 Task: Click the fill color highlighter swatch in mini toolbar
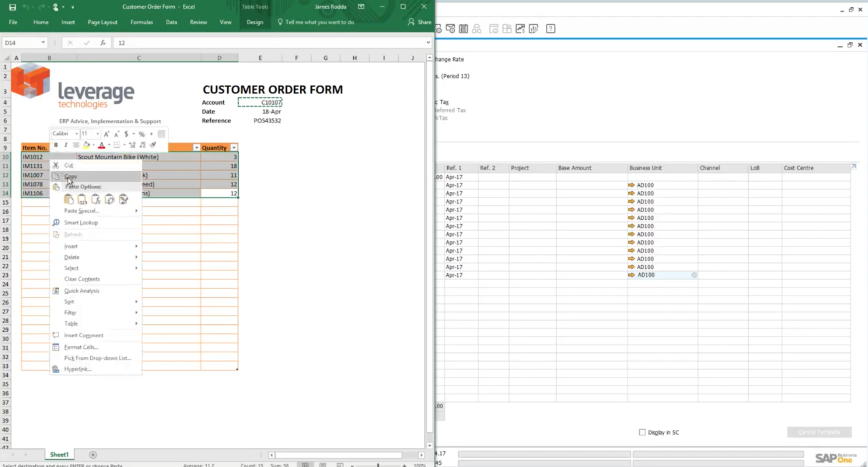click(x=86, y=145)
